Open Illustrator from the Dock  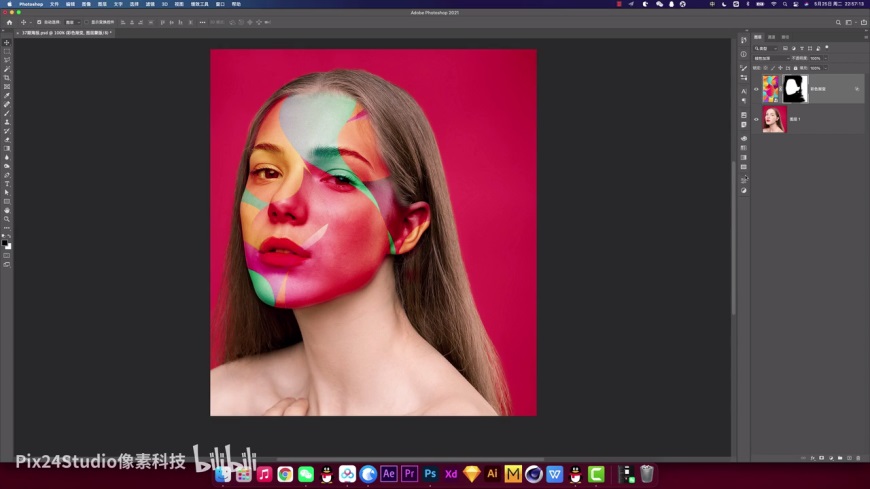point(492,474)
